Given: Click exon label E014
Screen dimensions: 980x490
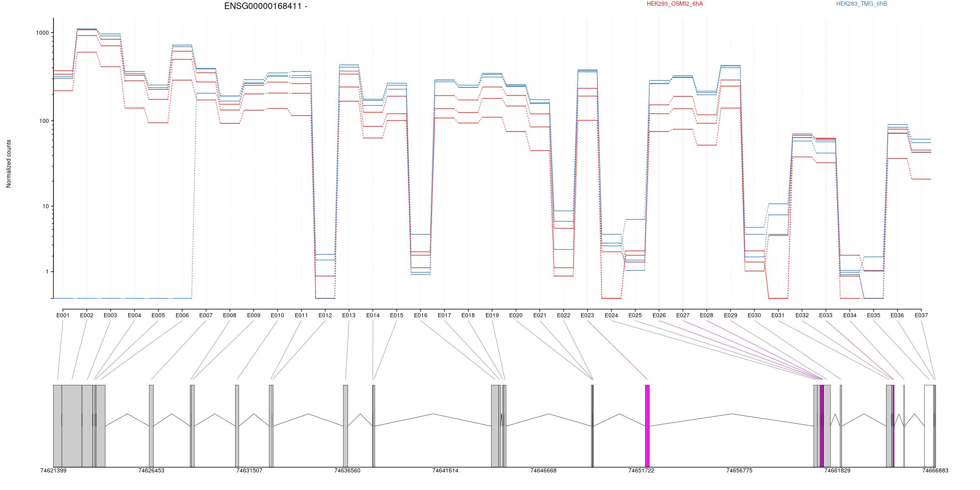Looking at the screenshot, I should coord(373,315).
